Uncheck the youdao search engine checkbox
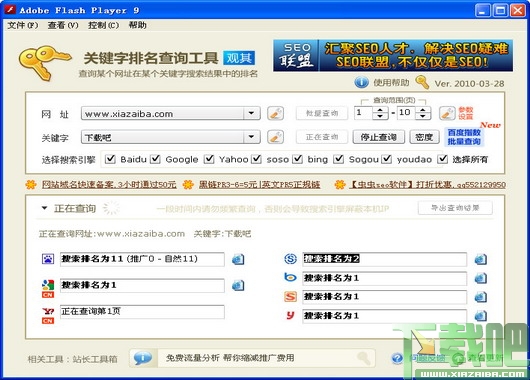 [x=387, y=159]
